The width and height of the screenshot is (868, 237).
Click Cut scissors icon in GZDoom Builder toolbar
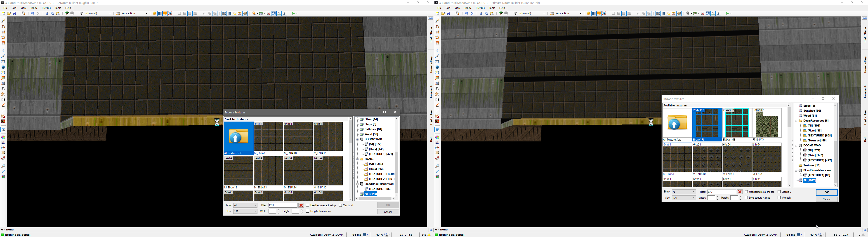47,14
